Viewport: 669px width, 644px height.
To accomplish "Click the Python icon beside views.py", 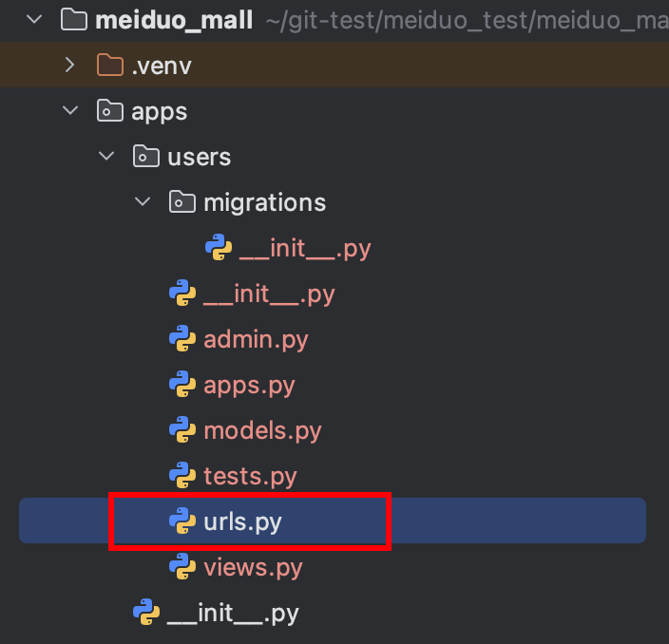I will pos(182,568).
